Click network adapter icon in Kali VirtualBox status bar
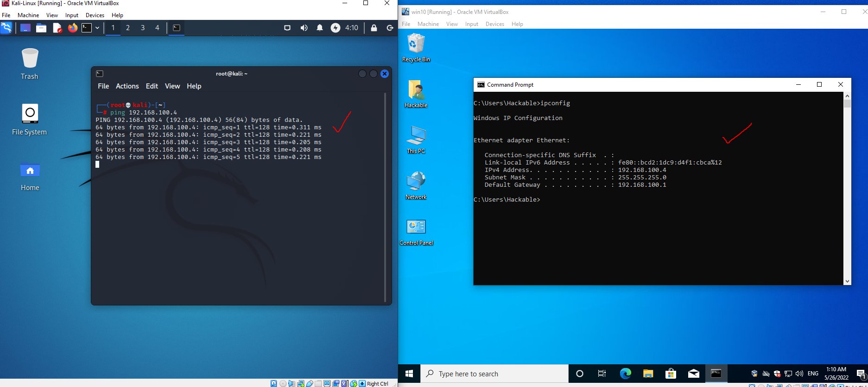This screenshot has height=387, width=868. 301,383
